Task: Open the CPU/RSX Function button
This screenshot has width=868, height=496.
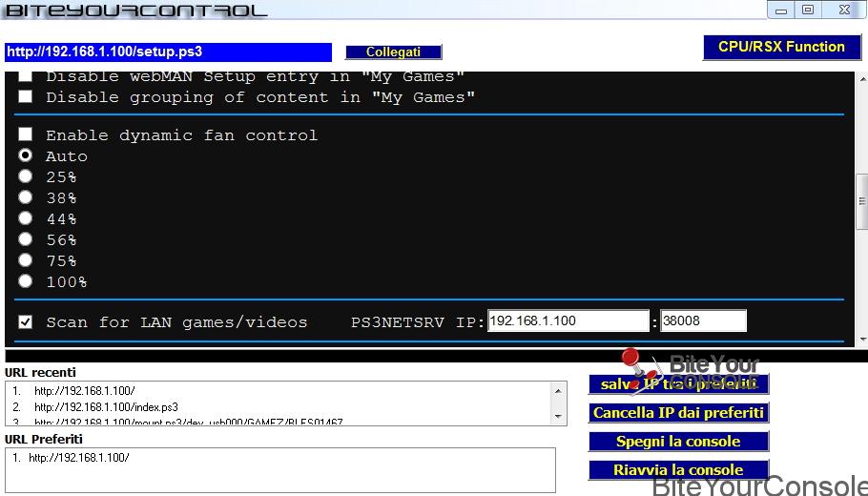Action: (x=781, y=47)
